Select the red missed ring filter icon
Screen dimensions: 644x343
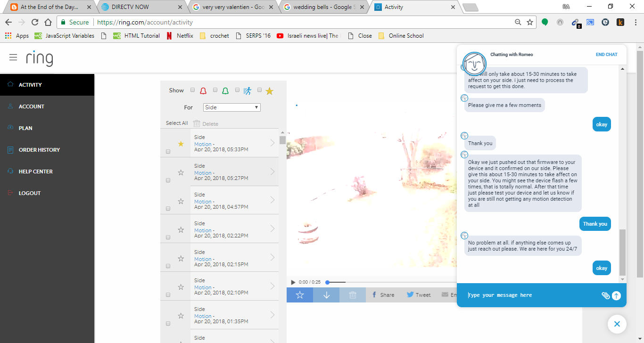pos(203,90)
